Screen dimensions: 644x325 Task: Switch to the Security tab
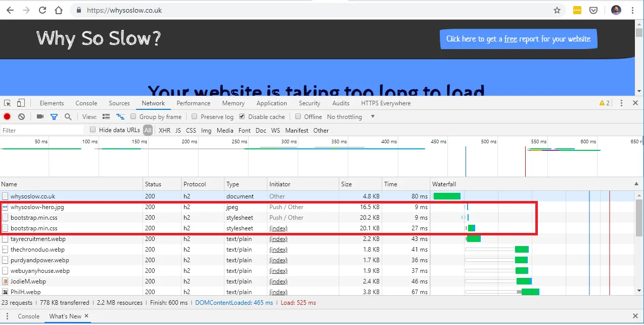click(309, 103)
